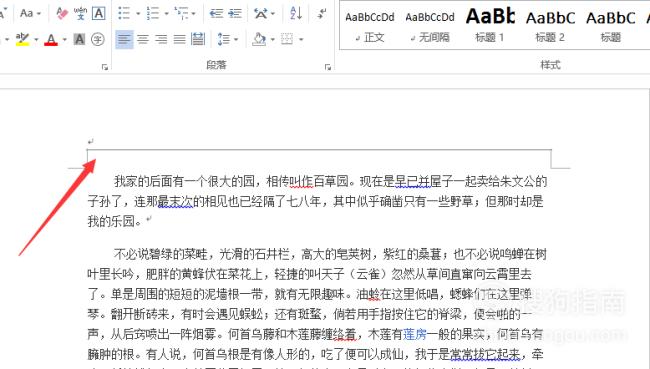
Task: Justify the paragraph text
Action: click(179, 39)
